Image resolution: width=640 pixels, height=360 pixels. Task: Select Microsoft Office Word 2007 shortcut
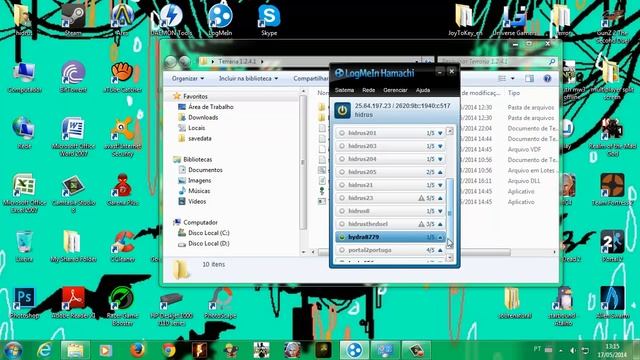[73, 137]
